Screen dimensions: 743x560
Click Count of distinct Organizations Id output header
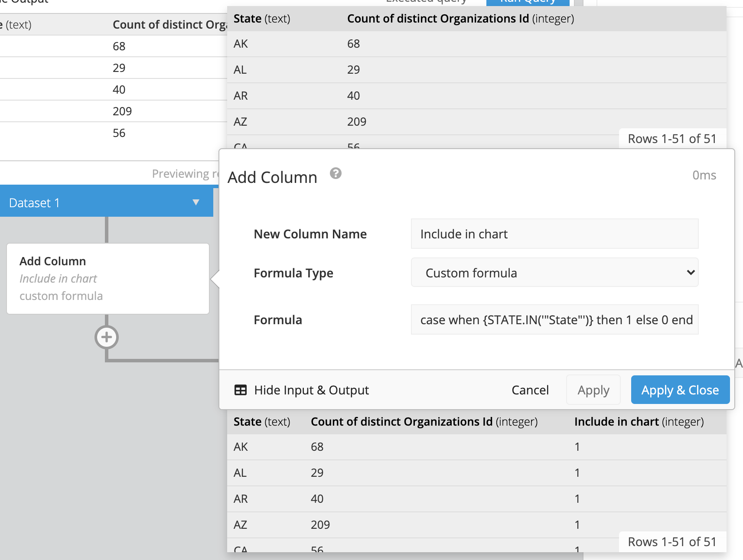click(x=424, y=422)
